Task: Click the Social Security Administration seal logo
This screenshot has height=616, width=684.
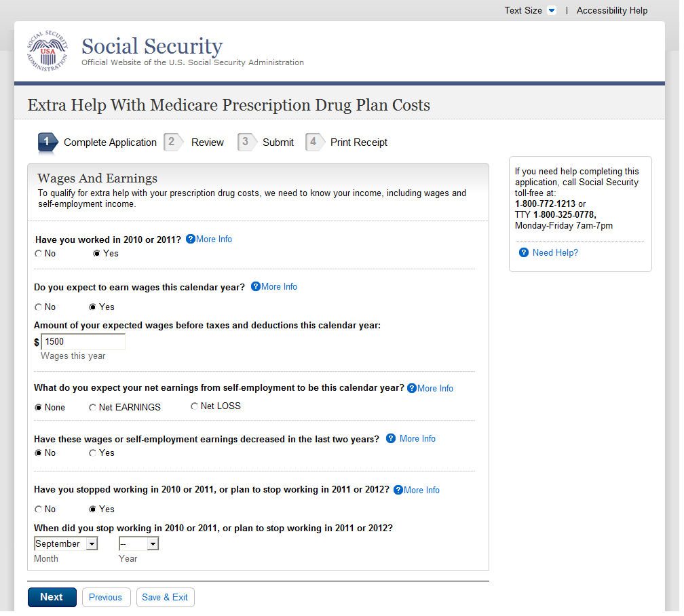Action: click(x=47, y=52)
